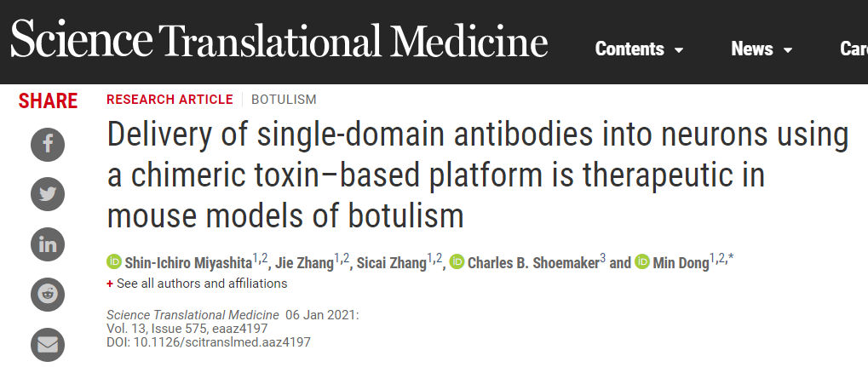Image resolution: width=868 pixels, height=367 pixels.
Task: Share article on Twitter
Action: [48, 194]
